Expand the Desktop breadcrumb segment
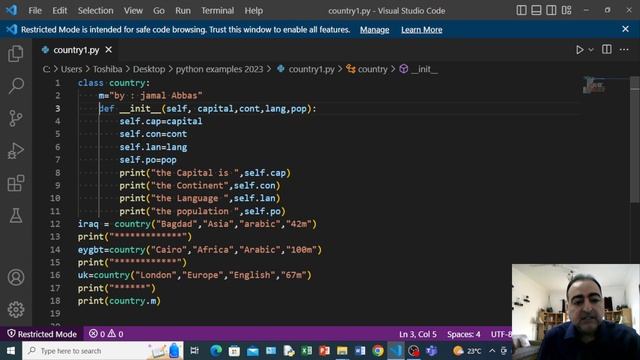Image resolution: width=640 pixels, height=360 pixels. click(149, 69)
